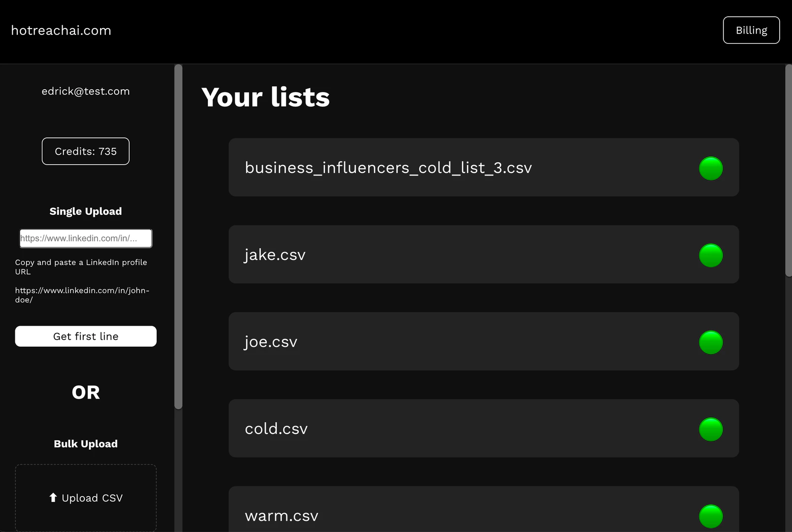The image size is (792, 532).
Task: Click the status dot on the joe.csv row
Action: pyautogui.click(x=710, y=342)
